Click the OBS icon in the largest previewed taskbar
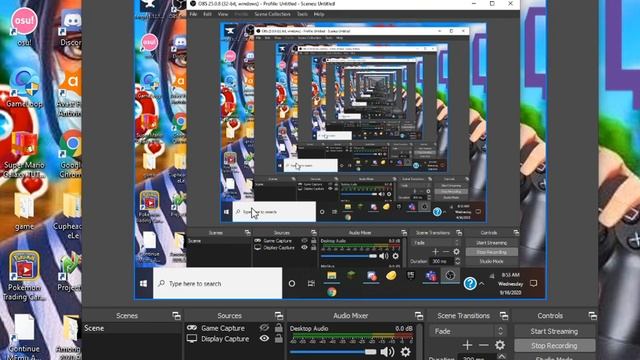 (450, 276)
